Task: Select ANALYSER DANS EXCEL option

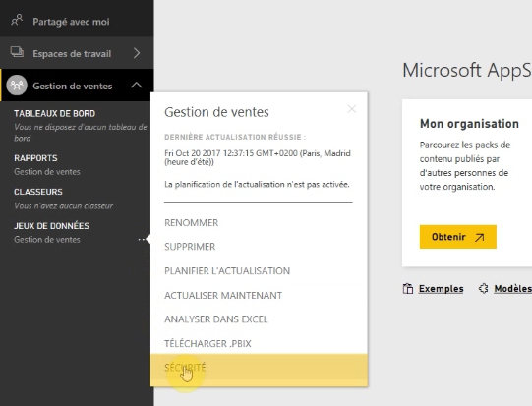Action: point(215,319)
